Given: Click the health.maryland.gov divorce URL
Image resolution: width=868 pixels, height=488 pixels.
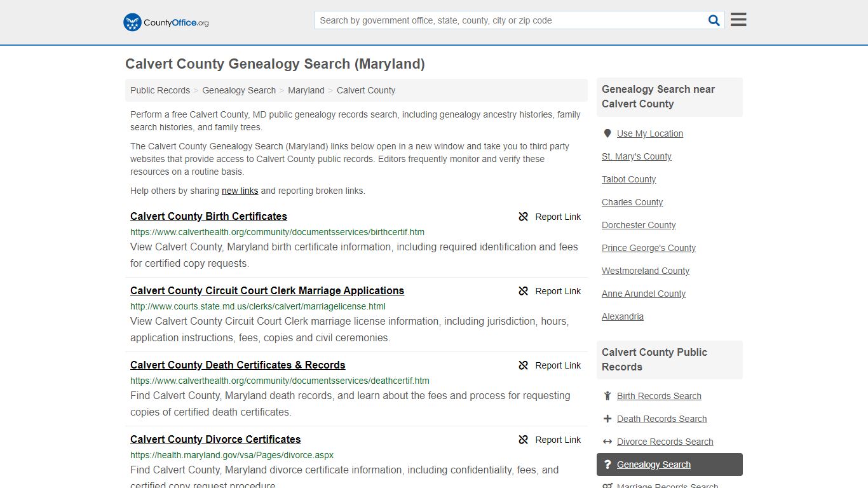Looking at the screenshot, I should [232, 455].
